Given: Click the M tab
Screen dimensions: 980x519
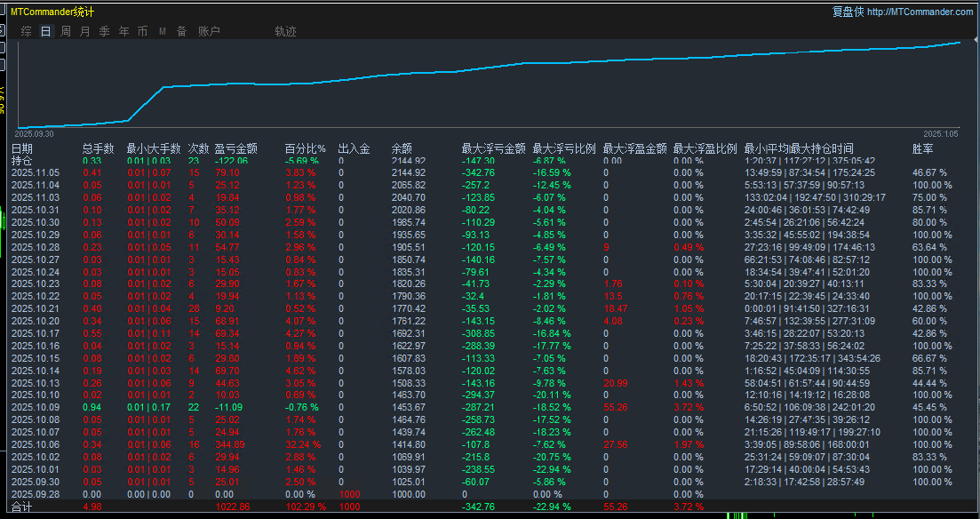Looking at the screenshot, I should [x=163, y=31].
